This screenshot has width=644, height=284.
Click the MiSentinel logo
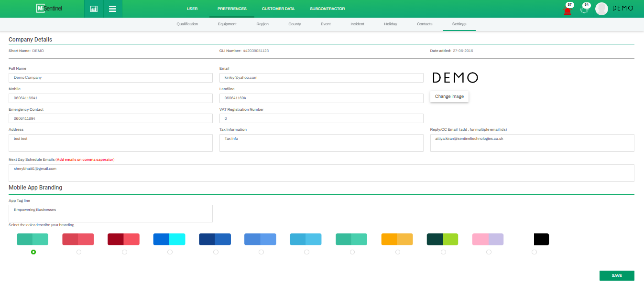pos(49,9)
